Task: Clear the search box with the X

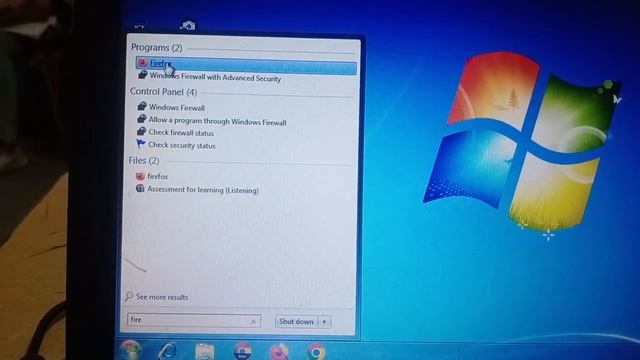Action: click(253, 322)
